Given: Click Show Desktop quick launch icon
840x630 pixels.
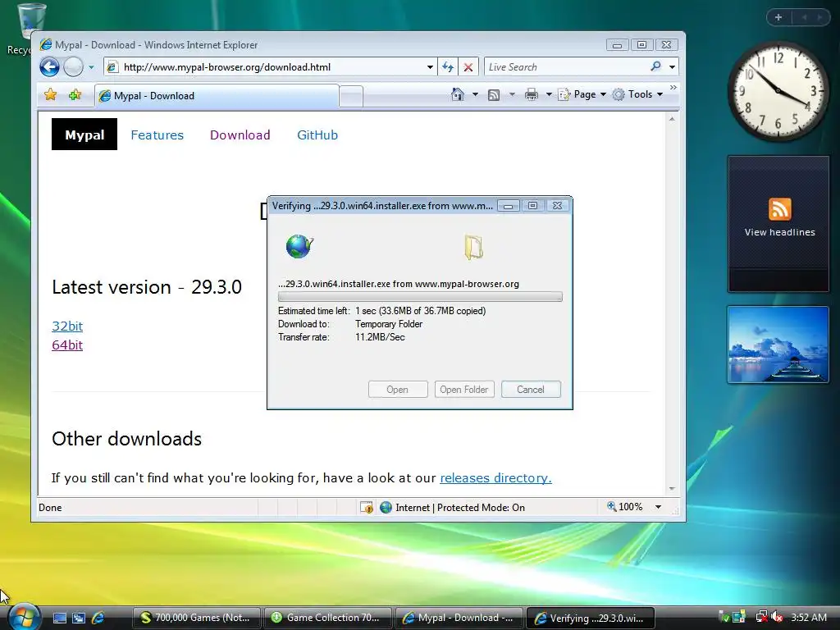Looking at the screenshot, I should [x=59, y=618].
